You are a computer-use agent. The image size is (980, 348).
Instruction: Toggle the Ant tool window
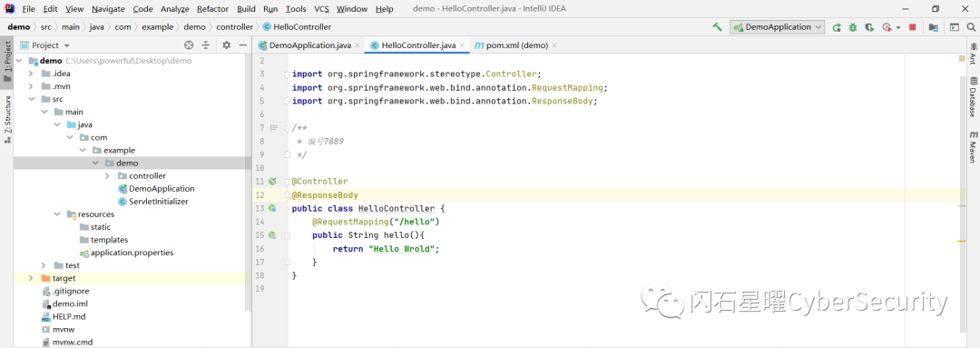pyautogui.click(x=973, y=53)
